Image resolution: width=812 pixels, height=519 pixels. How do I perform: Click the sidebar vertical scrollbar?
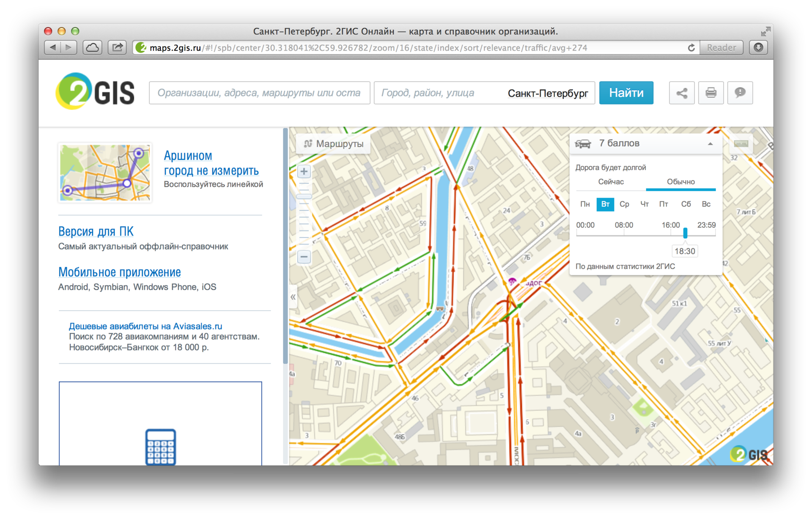(285, 245)
